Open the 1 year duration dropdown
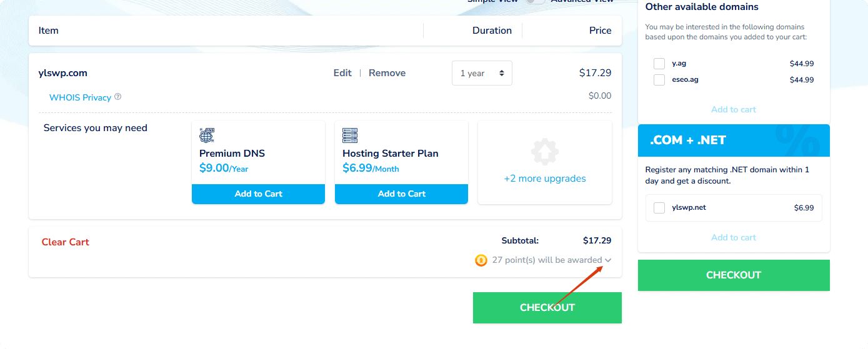 482,73
